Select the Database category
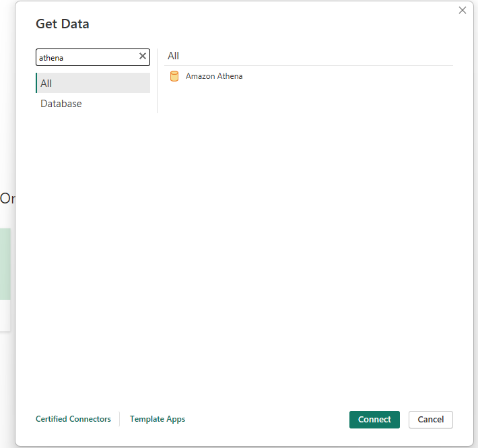This screenshot has height=448, width=478. pyautogui.click(x=61, y=104)
